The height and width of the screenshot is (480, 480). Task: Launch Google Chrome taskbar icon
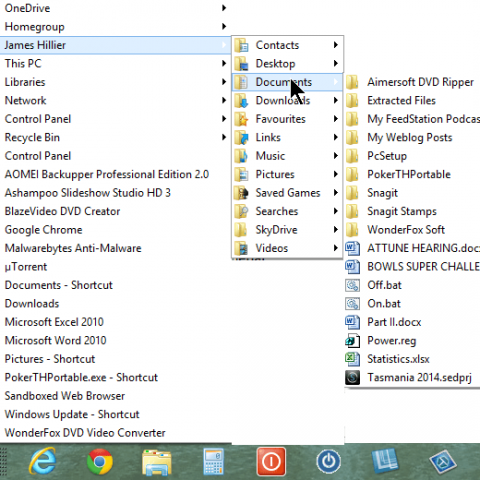point(99,462)
